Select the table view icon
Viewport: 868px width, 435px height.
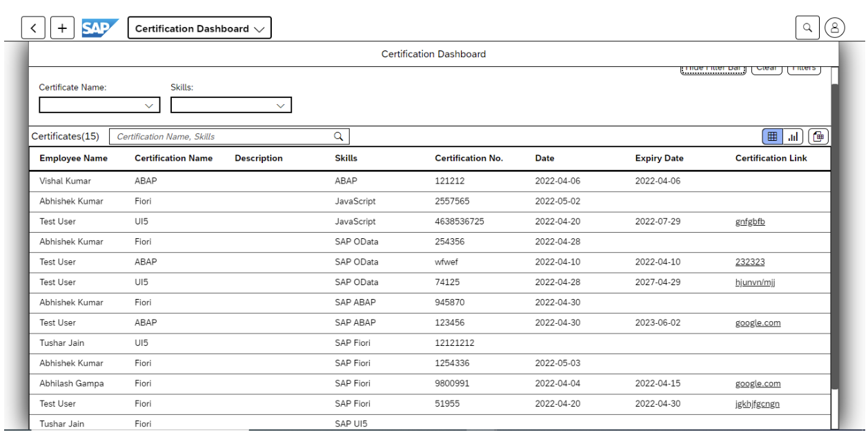coord(771,136)
